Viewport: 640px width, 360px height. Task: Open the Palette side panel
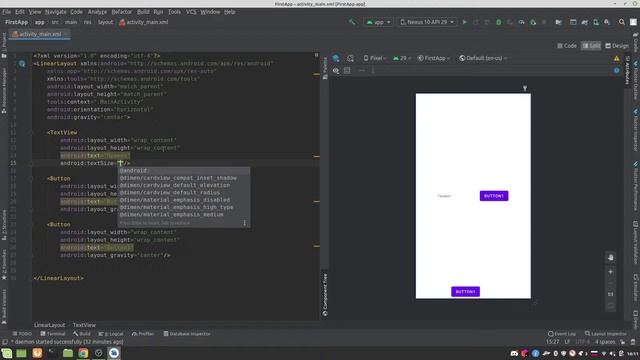click(x=325, y=67)
